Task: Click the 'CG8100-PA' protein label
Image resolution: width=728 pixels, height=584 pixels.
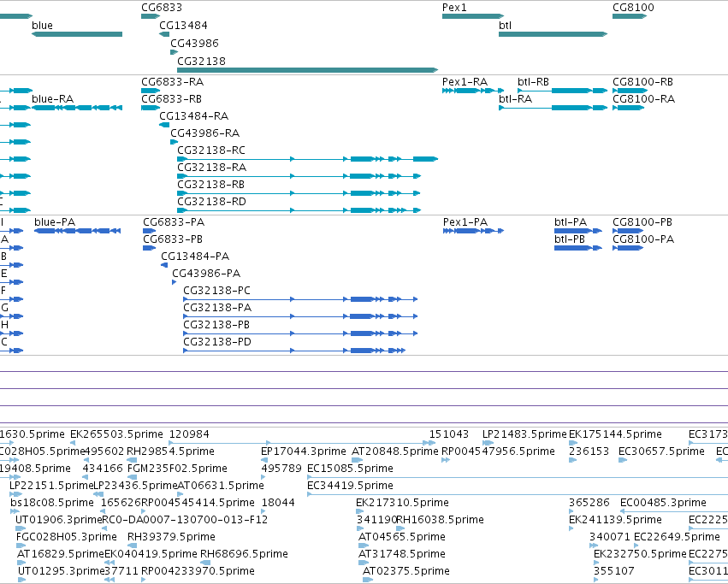Action: [643, 239]
